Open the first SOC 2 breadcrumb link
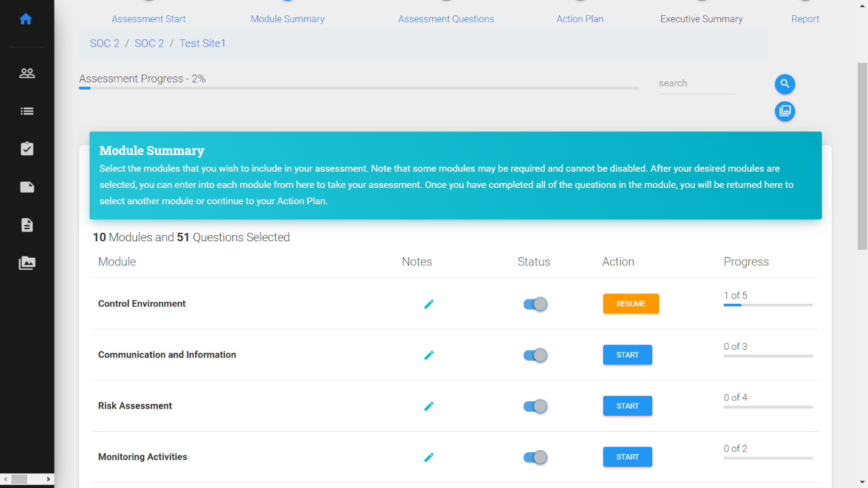Image resolution: width=868 pixels, height=488 pixels. (105, 44)
